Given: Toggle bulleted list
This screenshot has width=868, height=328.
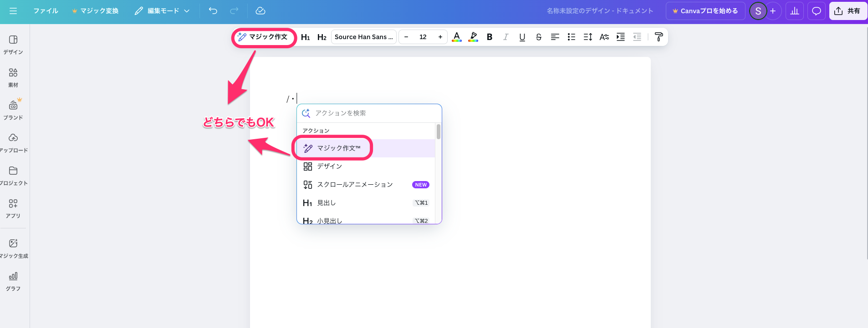Looking at the screenshot, I should click(572, 37).
